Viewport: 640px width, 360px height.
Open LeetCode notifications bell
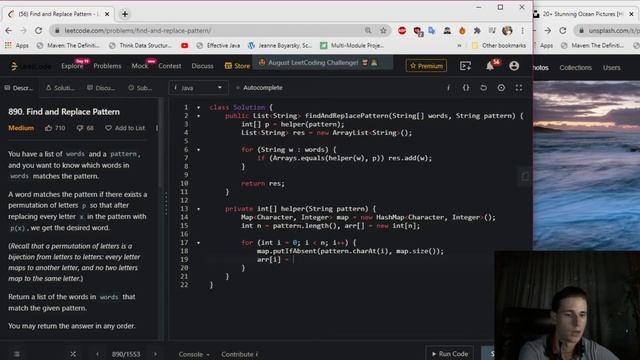(490, 66)
